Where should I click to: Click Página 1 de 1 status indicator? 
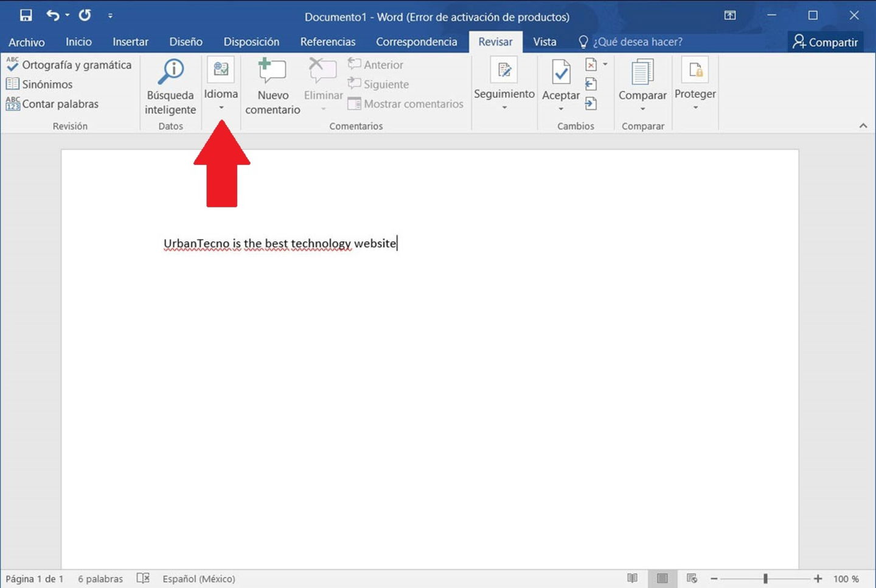tap(35, 579)
